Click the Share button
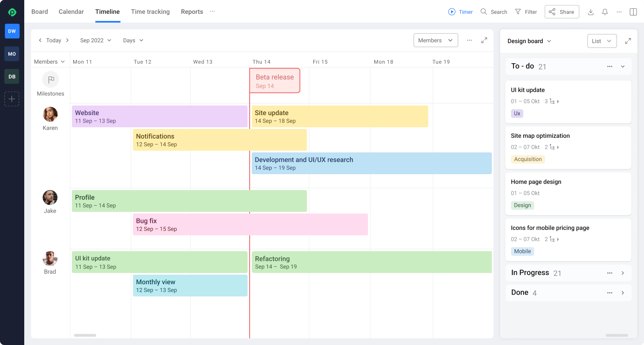Screen dimensions: 644x345 (562, 12)
